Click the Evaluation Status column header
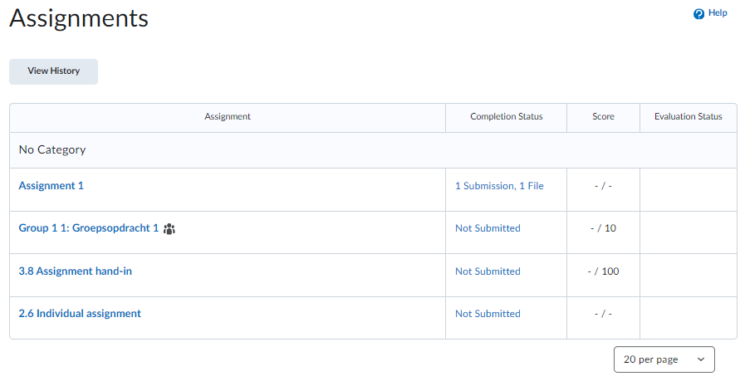This screenshot has width=740, height=386. pyautogui.click(x=688, y=117)
